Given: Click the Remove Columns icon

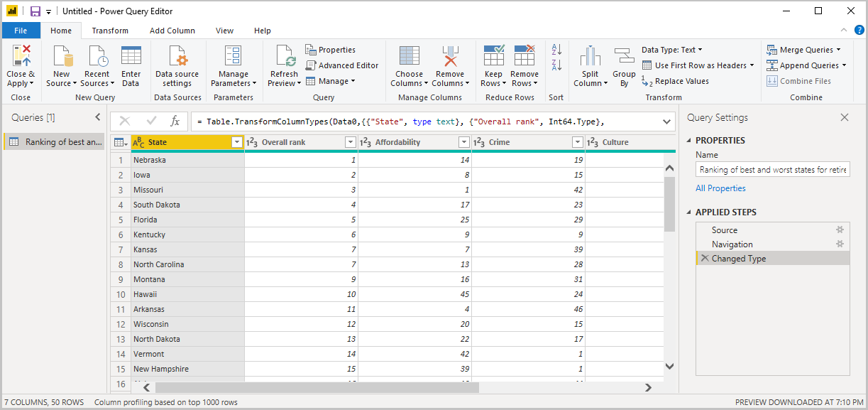Looking at the screenshot, I should pyautogui.click(x=450, y=56).
